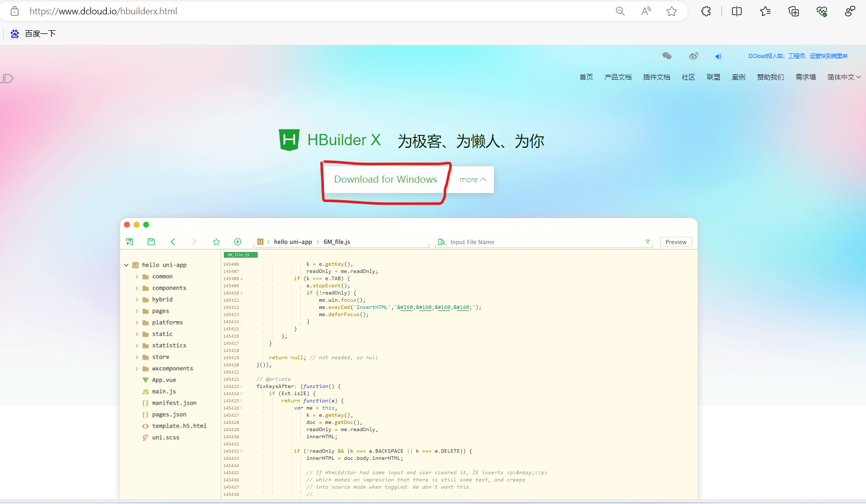Viewport: 866px width, 504px height.
Task: Click the filter funnel icon in editor
Action: click(x=648, y=242)
